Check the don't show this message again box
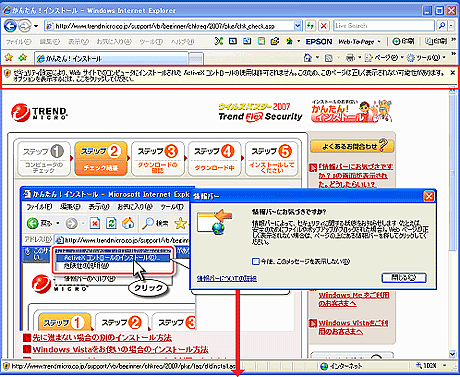Image resolution: width=460 pixels, height=377 pixels. 255,261
